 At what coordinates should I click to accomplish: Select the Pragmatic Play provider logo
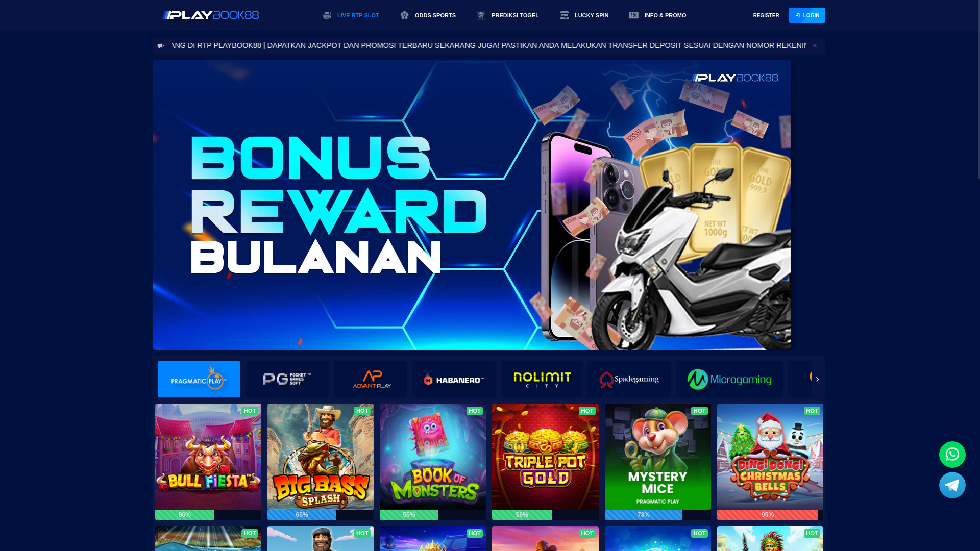199,379
